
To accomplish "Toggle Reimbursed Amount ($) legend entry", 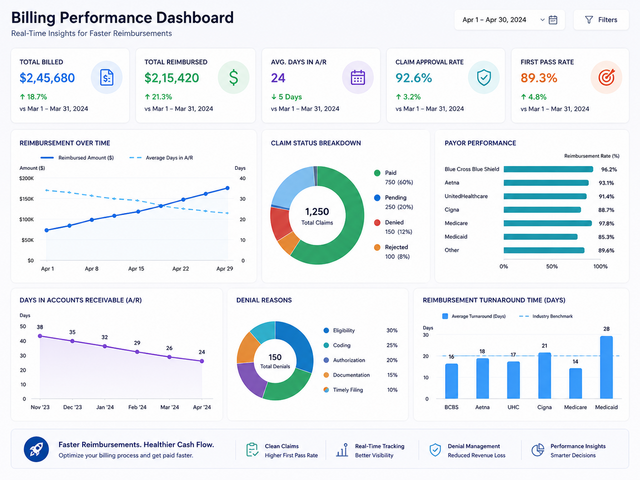I will pos(78,158).
